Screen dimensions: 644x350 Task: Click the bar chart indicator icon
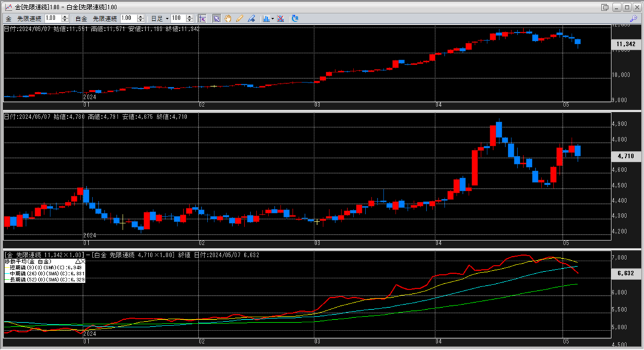click(265, 19)
